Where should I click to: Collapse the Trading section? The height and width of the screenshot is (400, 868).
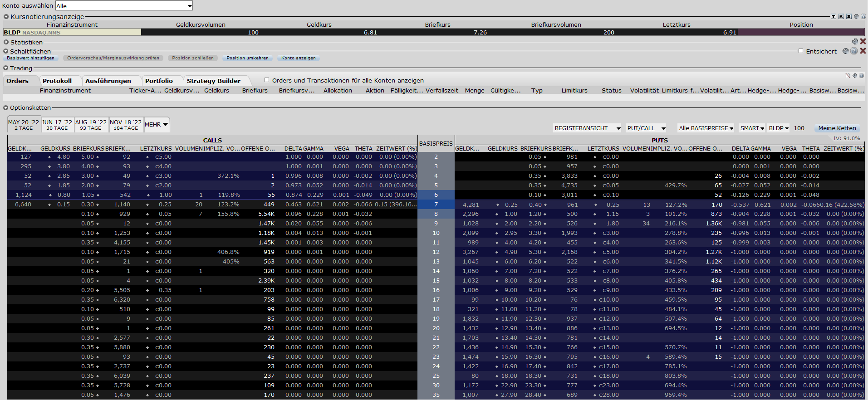click(6, 68)
